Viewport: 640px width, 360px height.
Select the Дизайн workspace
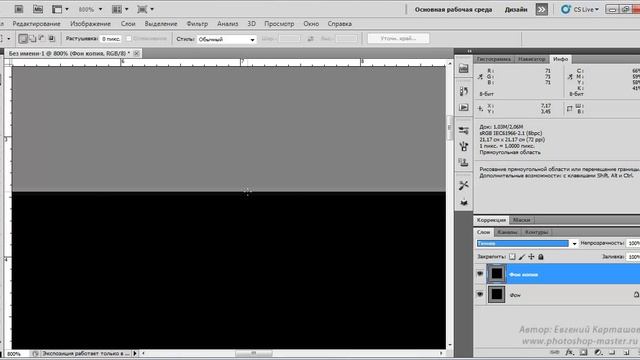click(x=516, y=9)
